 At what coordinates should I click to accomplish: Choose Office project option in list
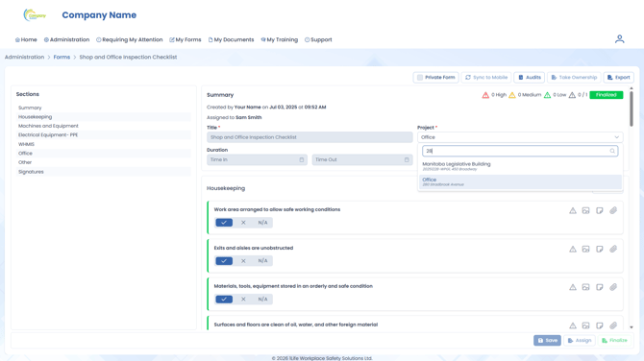520,181
